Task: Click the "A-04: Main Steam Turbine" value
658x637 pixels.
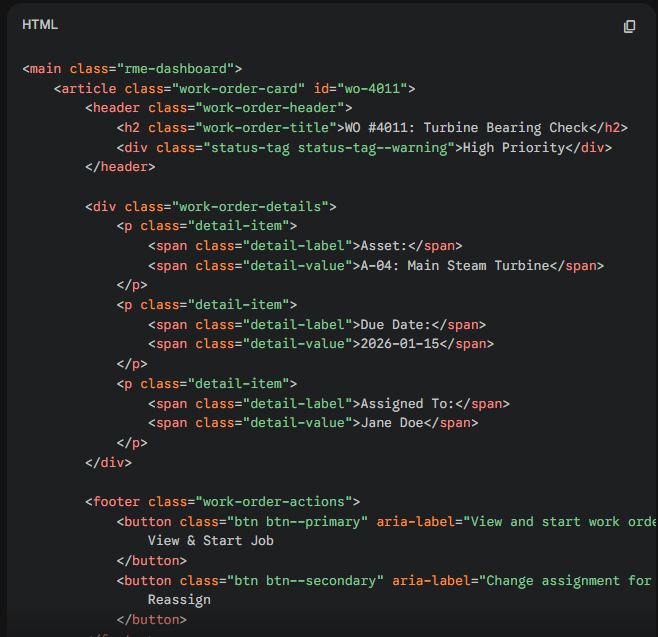Action: point(455,265)
